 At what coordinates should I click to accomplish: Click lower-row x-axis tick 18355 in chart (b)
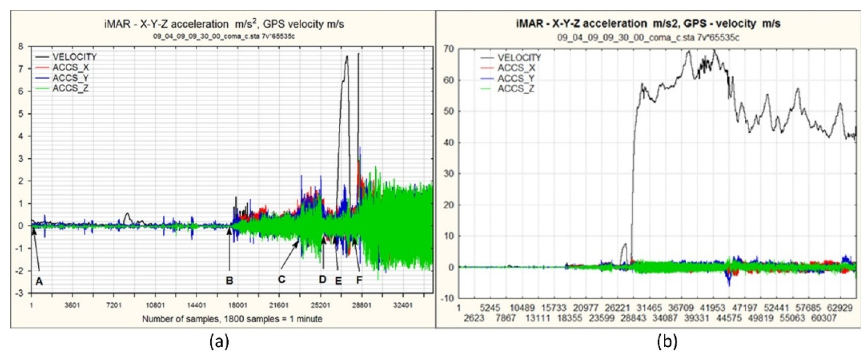pos(569,318)
